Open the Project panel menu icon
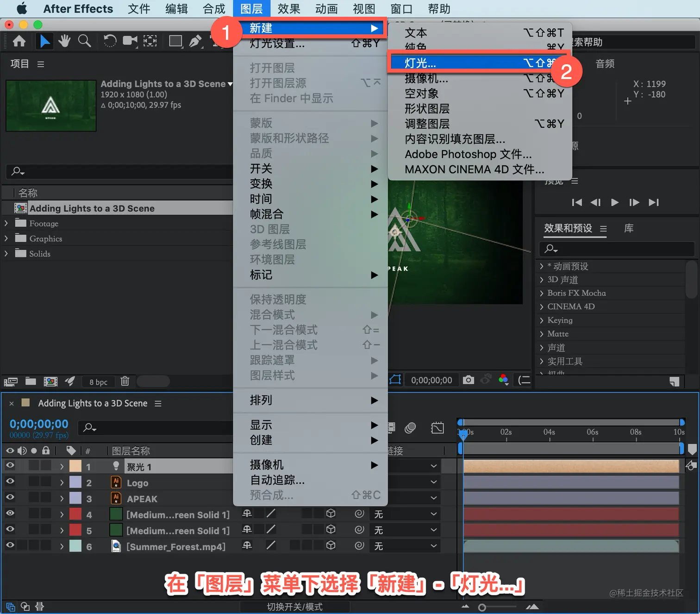Image resolution: width=700 pixels, height=614 pixels. [41, 64]
